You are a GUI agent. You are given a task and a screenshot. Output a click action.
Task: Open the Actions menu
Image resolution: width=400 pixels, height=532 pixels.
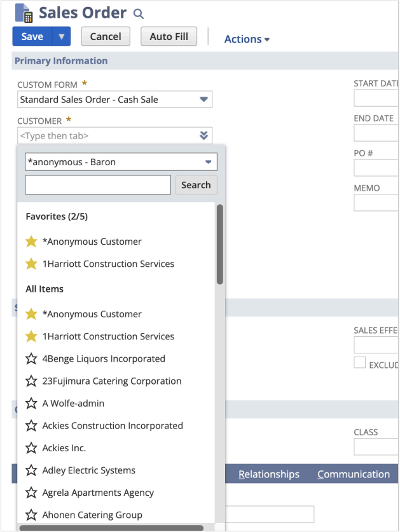247,39
